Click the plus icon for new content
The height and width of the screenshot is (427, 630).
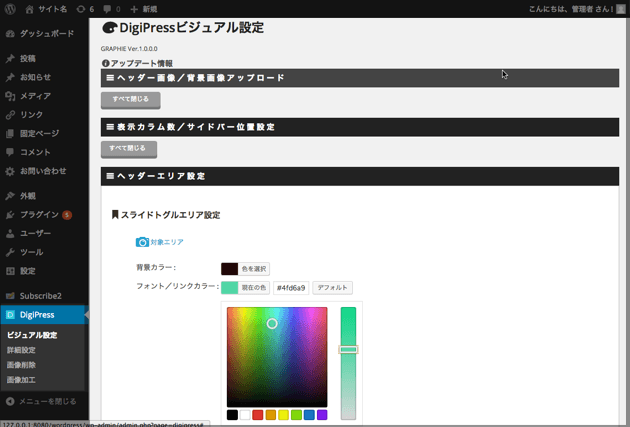(x=134, y=9)
